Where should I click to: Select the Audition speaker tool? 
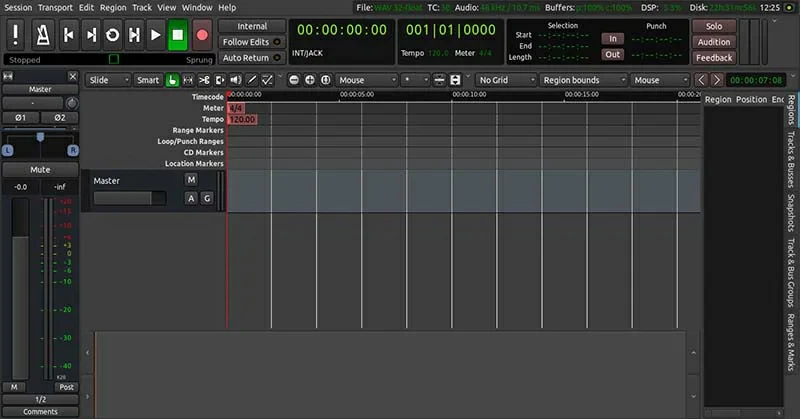click(x=236, y=80)
